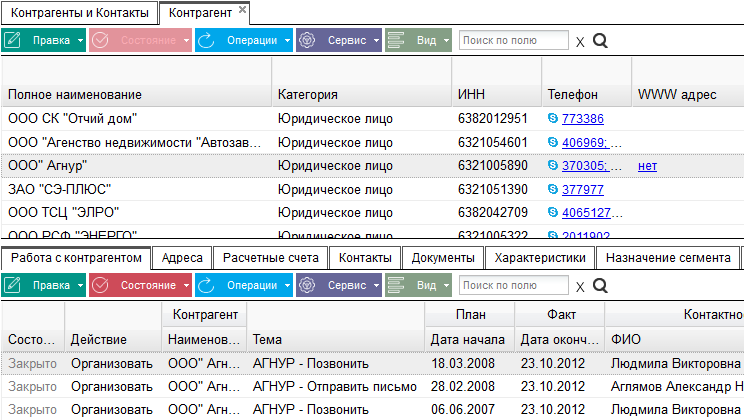Open the Контакты tab
The width and height of the screenshot is (744, 420).
[x=365, y=258]
